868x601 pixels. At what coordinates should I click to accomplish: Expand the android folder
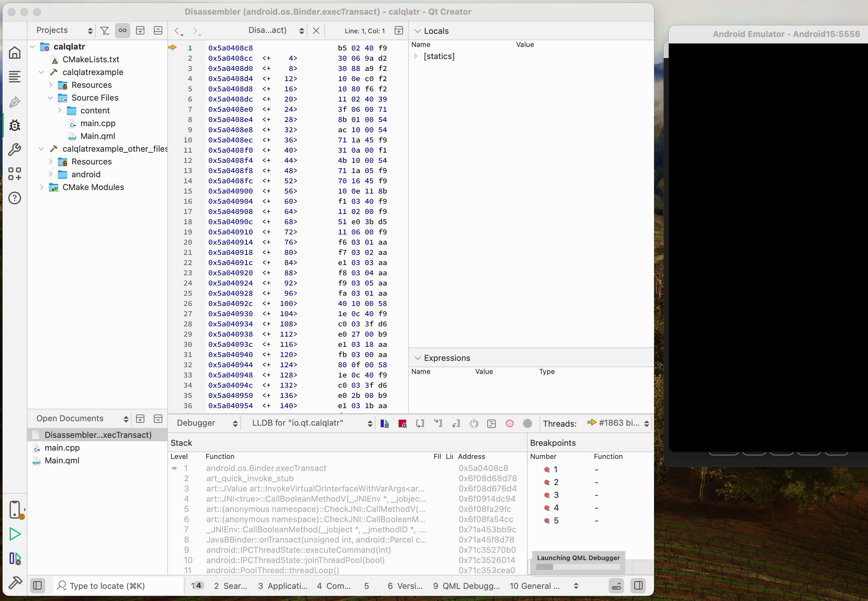tap(50, 174)
